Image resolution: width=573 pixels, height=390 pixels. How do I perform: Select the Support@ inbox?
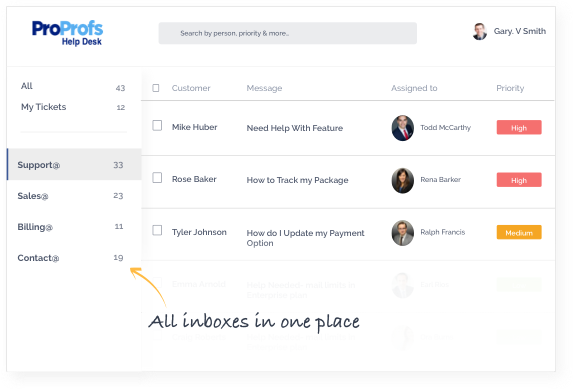coord(74,164)
